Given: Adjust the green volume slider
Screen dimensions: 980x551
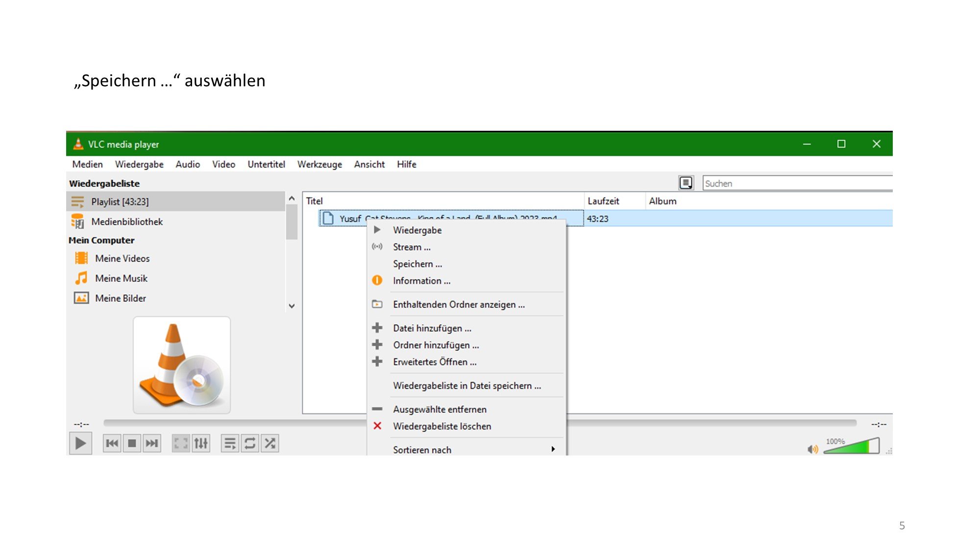Looking at the screenshot, I should pyautogui.click(x=853, y=447).
